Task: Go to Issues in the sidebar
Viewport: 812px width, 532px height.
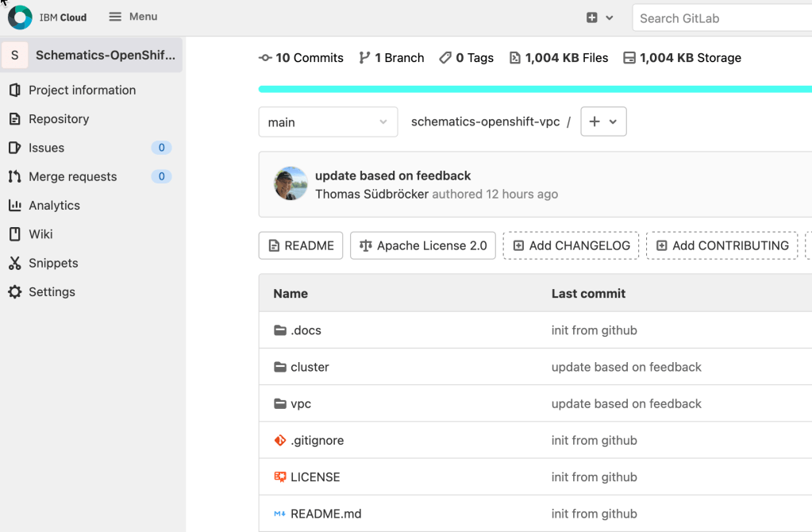Action: (x=46, y=148)
